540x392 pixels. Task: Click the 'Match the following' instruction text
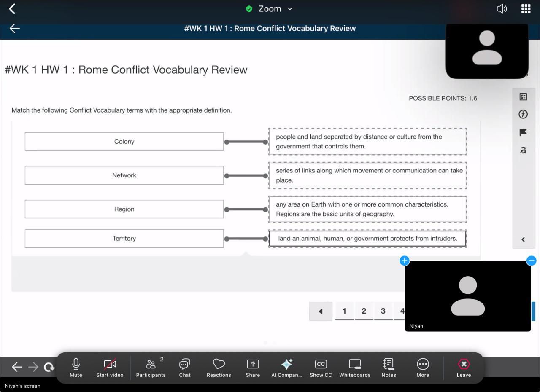click(x=121, y=110)
